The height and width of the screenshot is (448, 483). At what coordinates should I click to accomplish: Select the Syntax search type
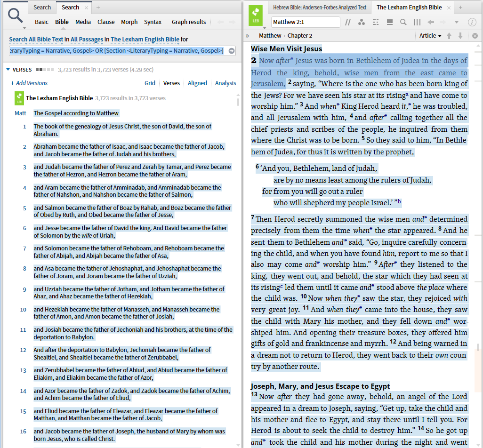pos(153,22)
